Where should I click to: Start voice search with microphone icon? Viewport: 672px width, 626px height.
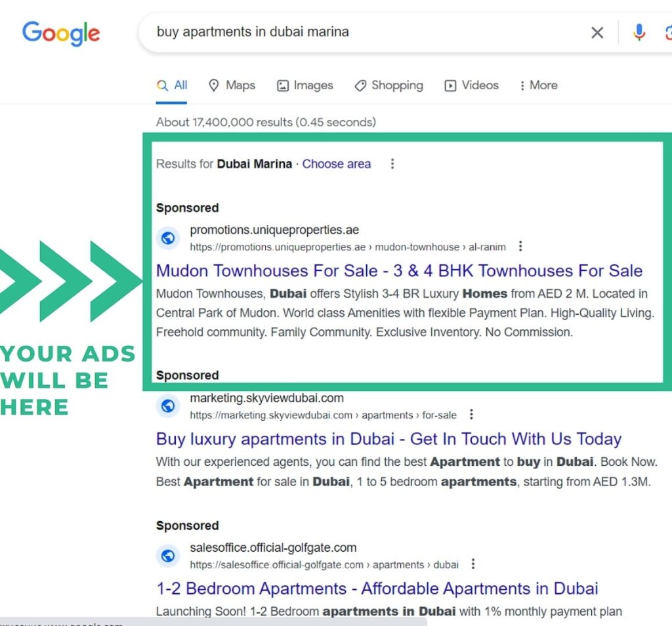pyautogui.click(x=639, y=33)
